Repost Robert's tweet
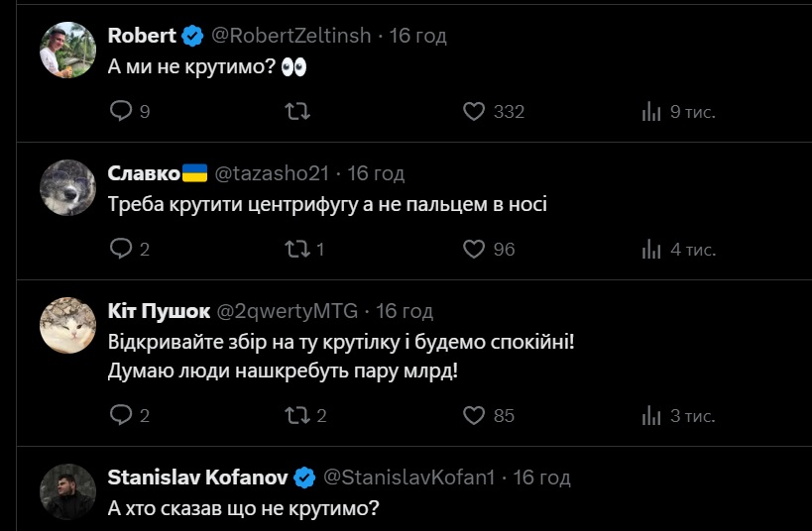 click(296, 112)
